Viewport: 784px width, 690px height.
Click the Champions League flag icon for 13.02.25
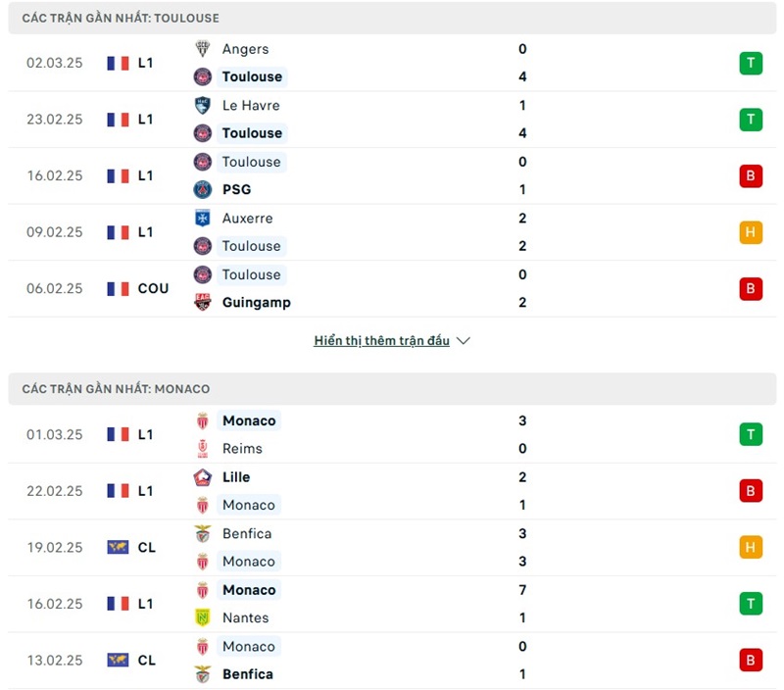click(x=118, y=661)
